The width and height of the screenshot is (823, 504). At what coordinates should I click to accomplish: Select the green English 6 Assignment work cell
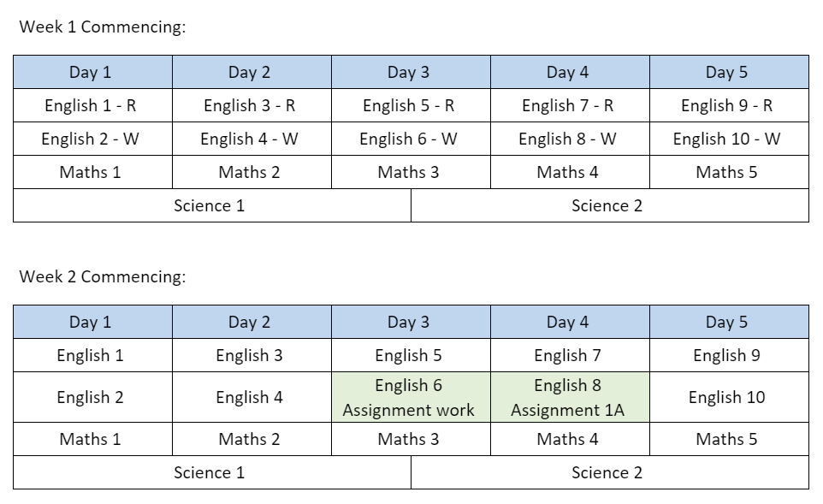point(411,397)
